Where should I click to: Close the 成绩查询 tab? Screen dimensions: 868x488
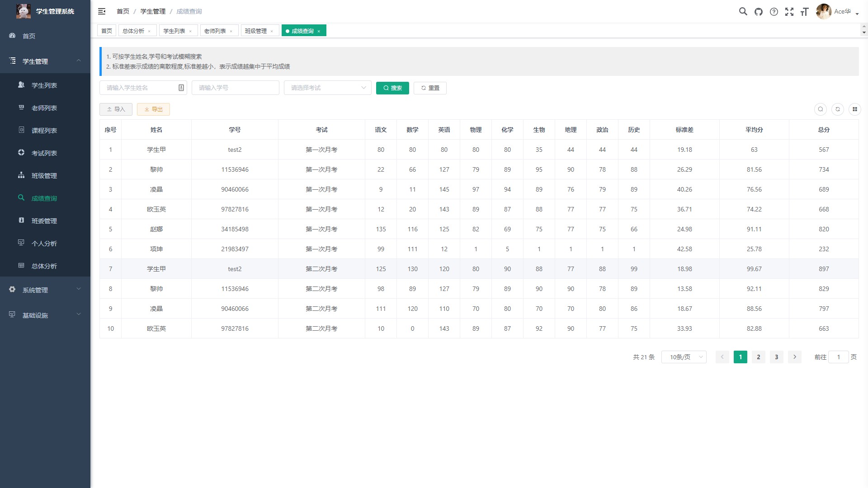coord(319,31)
